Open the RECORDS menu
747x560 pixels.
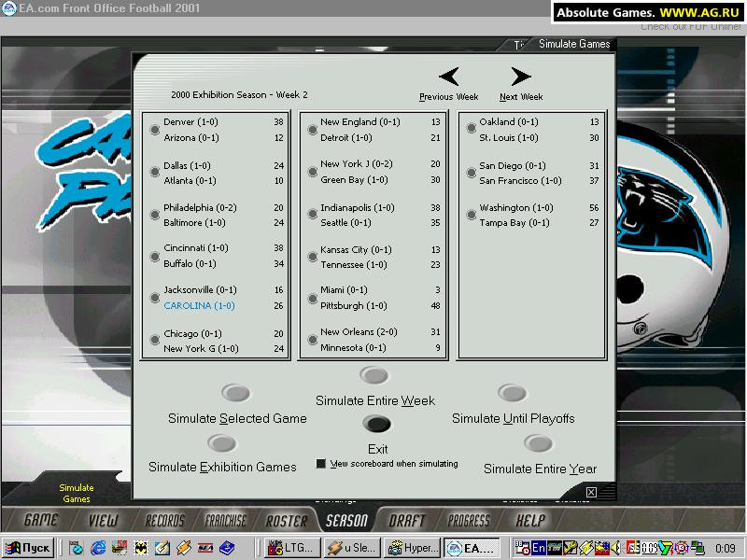pos(164,520)
